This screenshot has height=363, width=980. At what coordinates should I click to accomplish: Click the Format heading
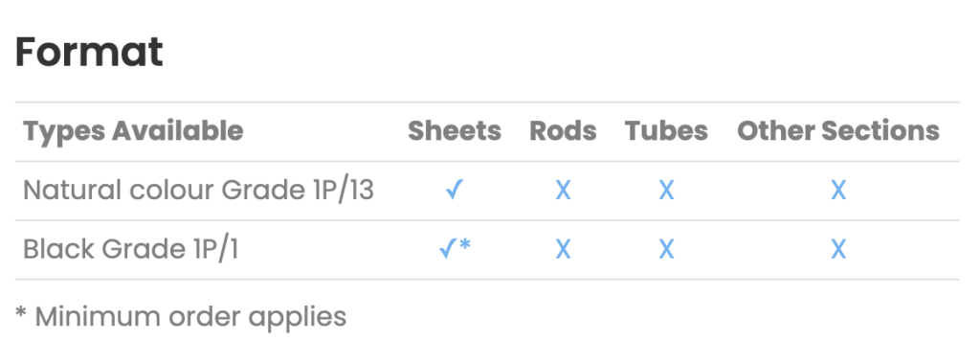tap(89, 52)
